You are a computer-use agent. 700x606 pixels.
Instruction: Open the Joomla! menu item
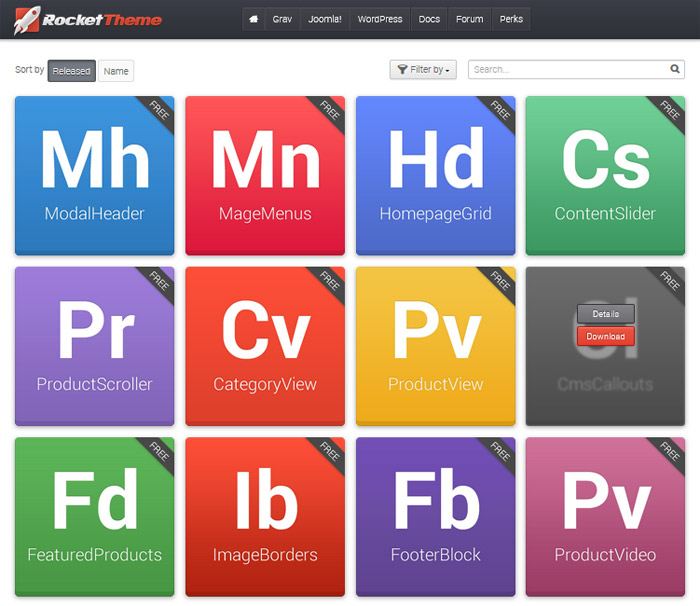pyautogui.click(x=325, y=19)
